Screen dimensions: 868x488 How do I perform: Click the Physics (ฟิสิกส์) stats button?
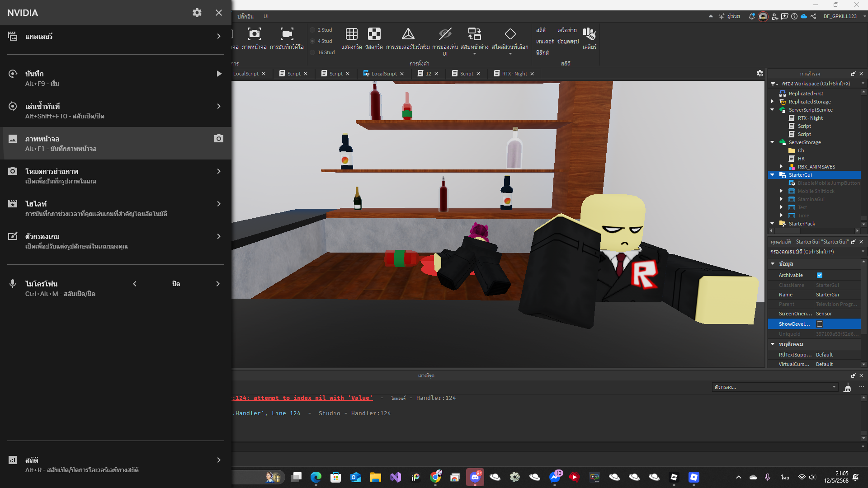click(x=542, y=52)
